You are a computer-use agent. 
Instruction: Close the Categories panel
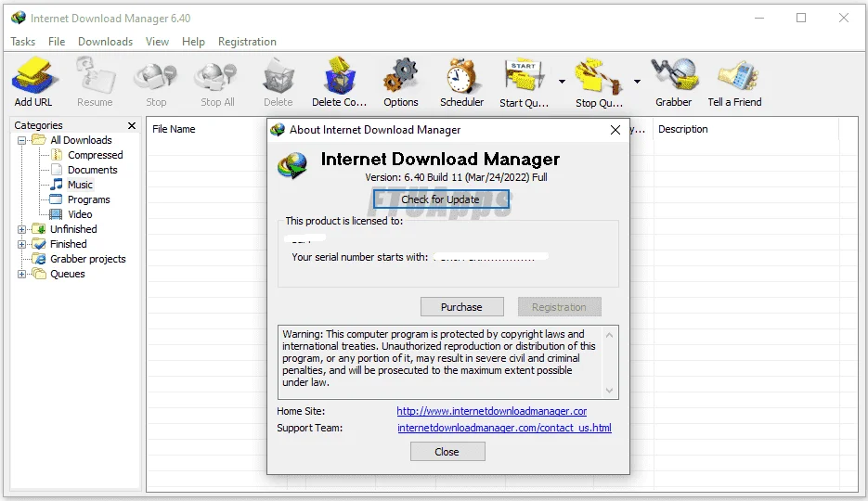[x=132, y=125]
